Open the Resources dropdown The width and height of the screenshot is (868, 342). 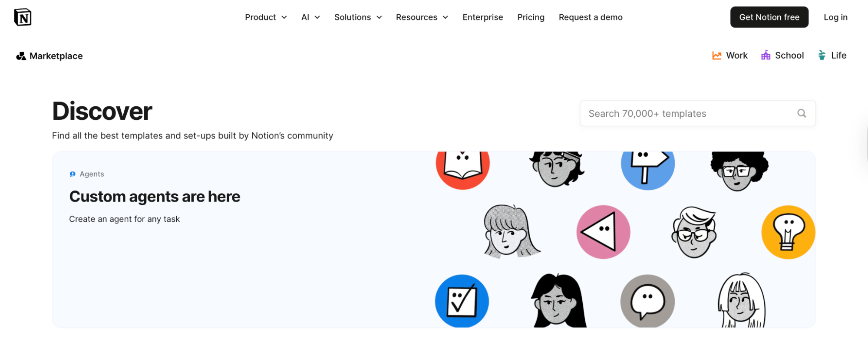(422, 17)
